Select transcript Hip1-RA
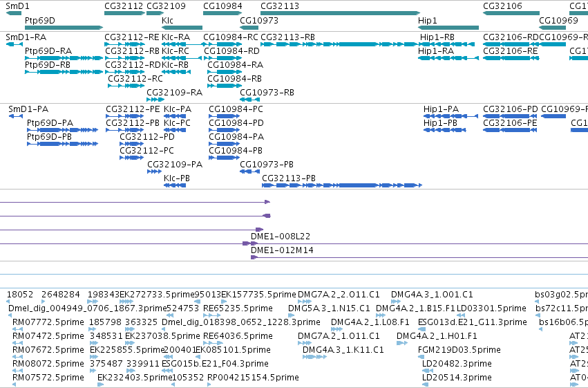 point(436,51)
